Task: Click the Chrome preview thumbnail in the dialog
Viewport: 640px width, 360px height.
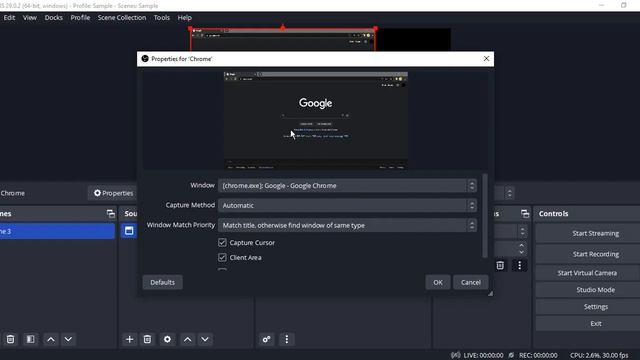Action: (x=316, y=120)
